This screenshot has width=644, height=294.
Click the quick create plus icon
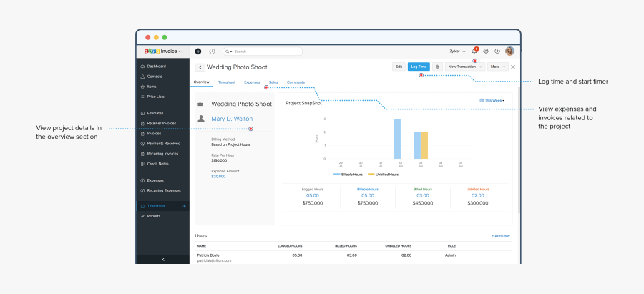(x=198, y=52)
